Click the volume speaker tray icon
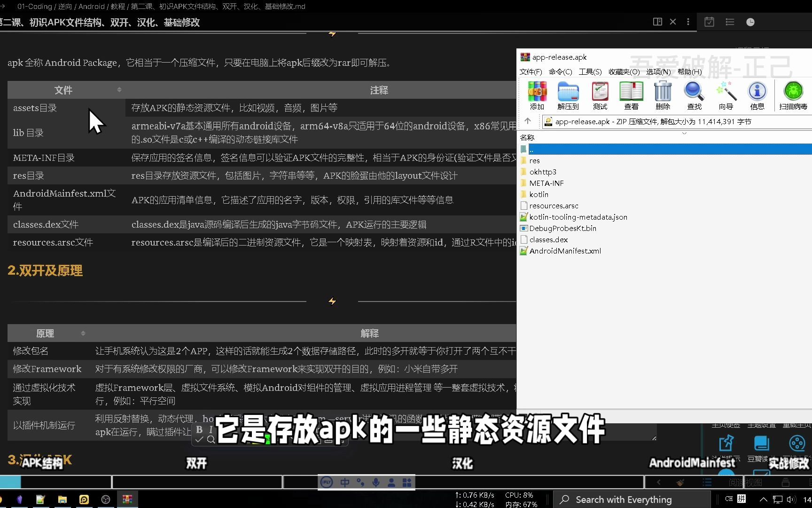812x508 pixels. tap(791, 500)
